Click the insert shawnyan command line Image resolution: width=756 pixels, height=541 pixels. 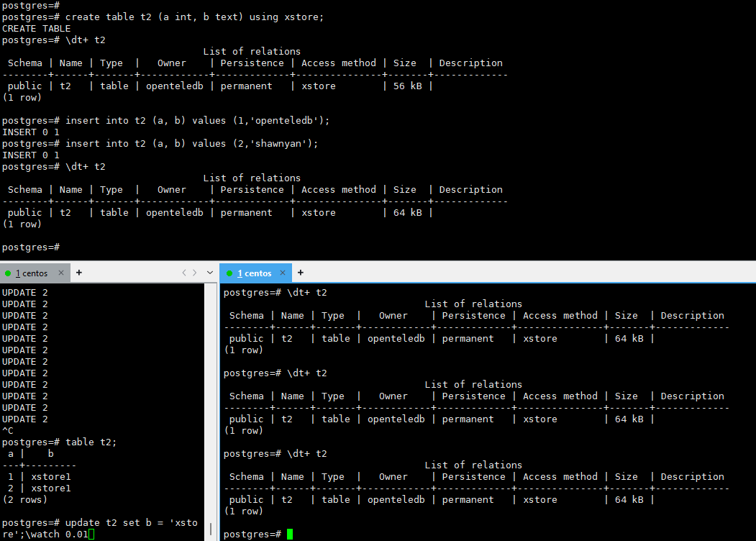point(160,144)
